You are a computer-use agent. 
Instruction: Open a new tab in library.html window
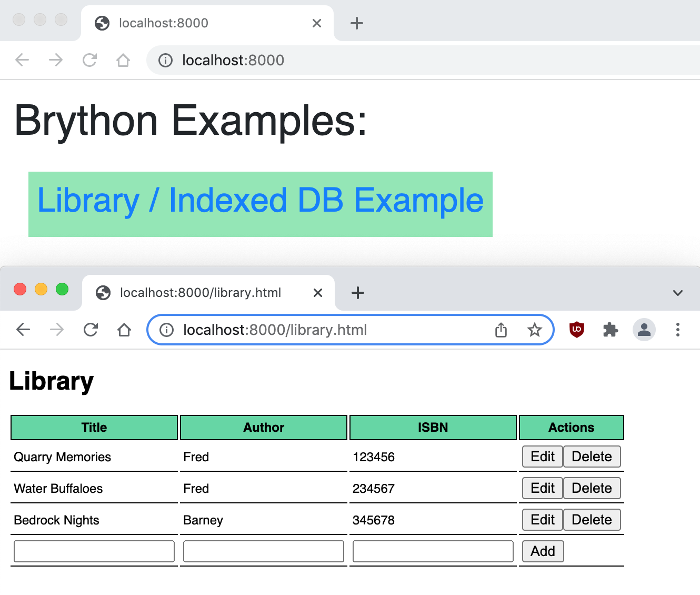click(358, 293)
